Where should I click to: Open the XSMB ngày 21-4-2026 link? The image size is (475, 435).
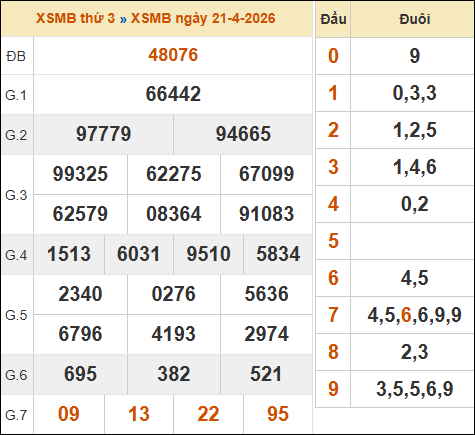pos(203,18)
